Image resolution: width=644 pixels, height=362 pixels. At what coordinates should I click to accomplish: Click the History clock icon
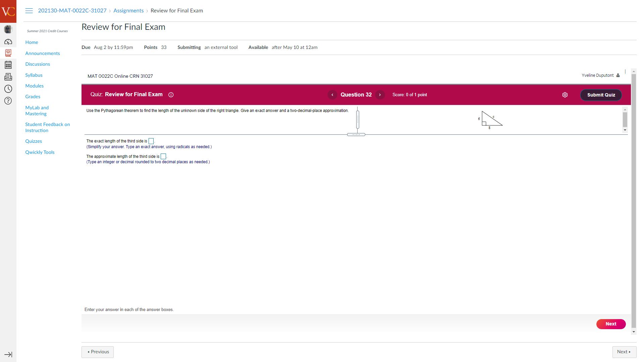(8, 89)
